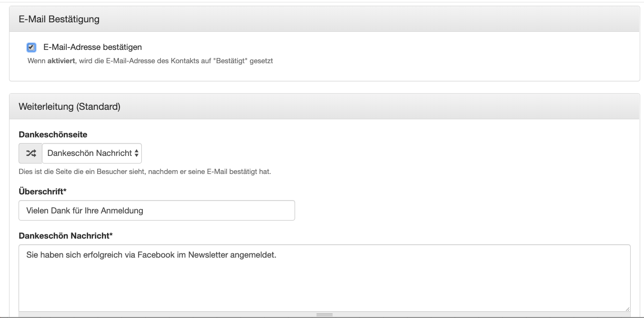Click the up-down arrows of Dankeschönseite select
Screen dimensions: 644x318
pyautogui.click(x=137, y=153)
